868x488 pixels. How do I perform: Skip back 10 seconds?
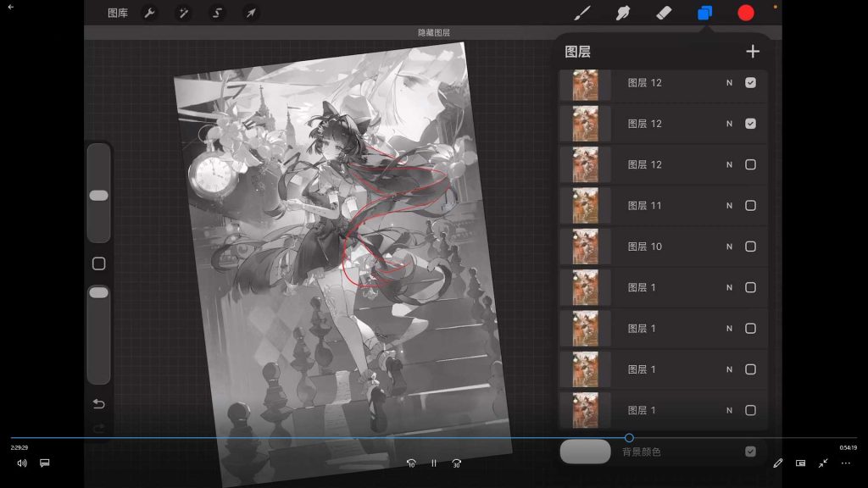[411, 463]
